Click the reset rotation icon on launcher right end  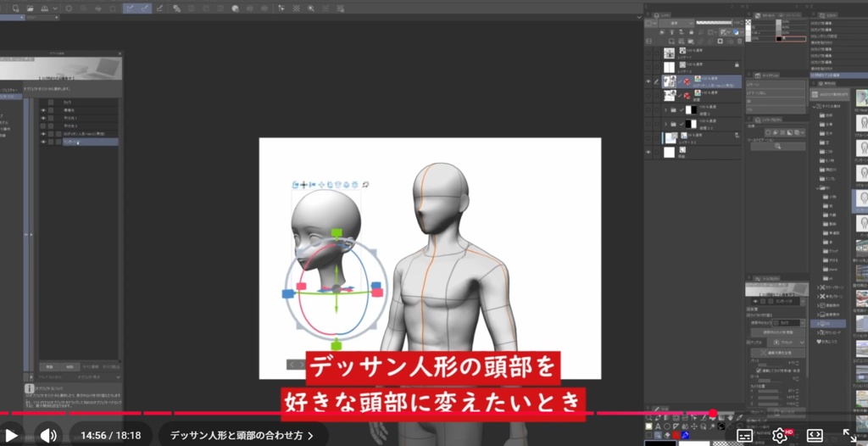click(x=365, y=185)
